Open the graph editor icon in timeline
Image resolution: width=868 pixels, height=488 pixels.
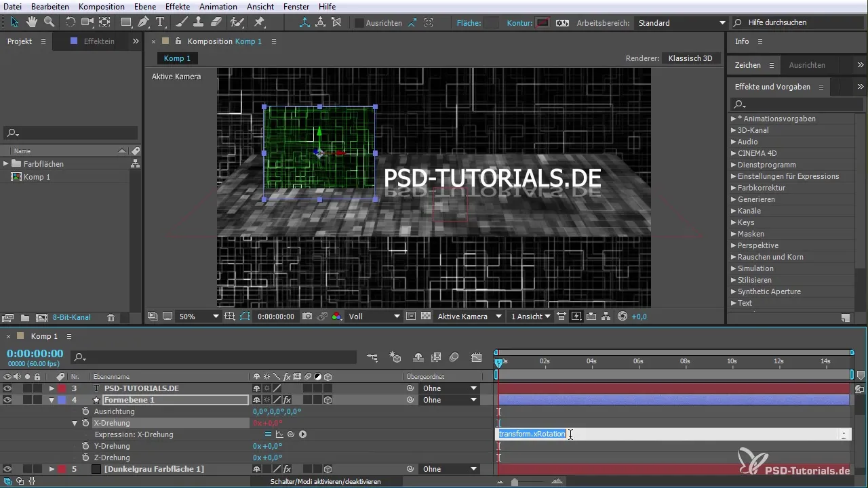point(477,357)
